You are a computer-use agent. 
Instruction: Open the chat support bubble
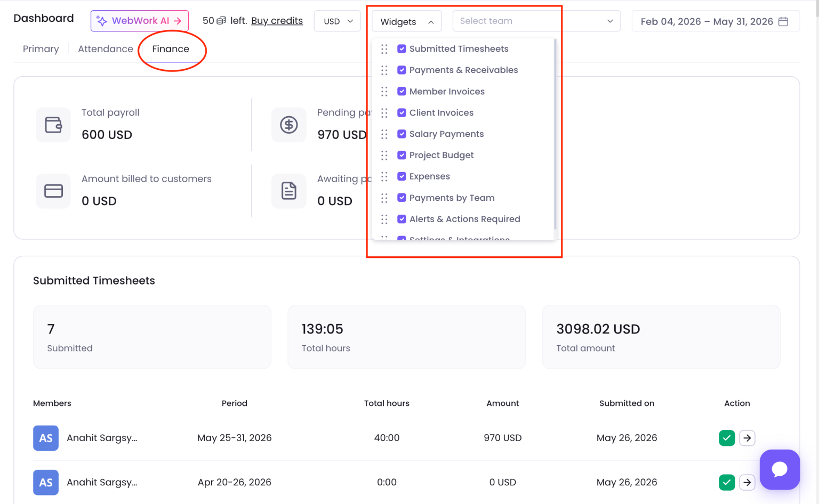(x=780, y=469)
